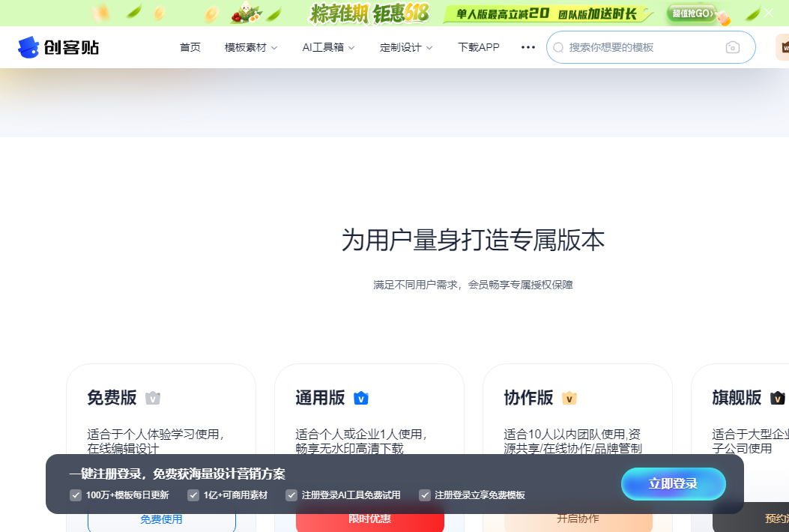Click the magnifier search icon

(558, 48)
